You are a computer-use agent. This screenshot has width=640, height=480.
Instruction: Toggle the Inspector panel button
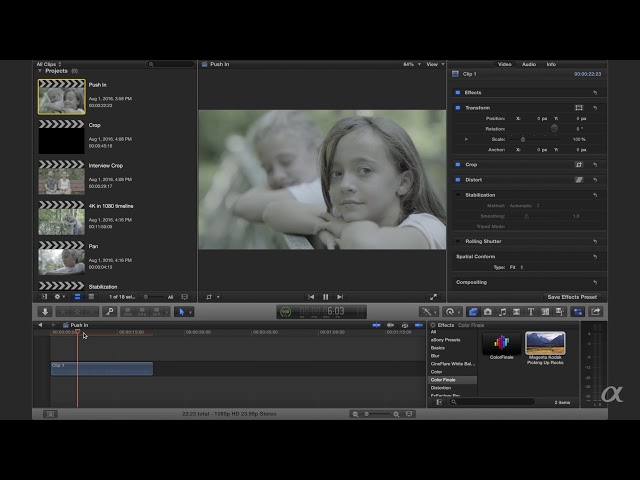(x=578, y=312)
